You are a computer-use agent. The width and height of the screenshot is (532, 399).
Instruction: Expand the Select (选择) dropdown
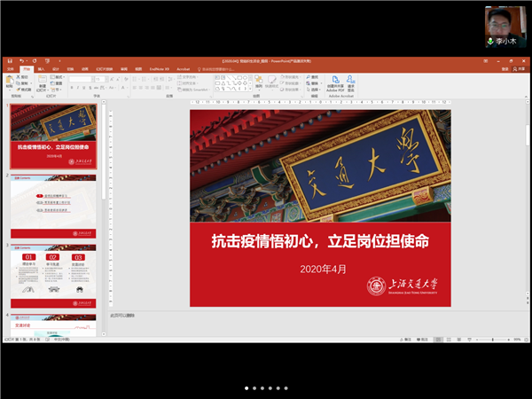tap(315, 90)
